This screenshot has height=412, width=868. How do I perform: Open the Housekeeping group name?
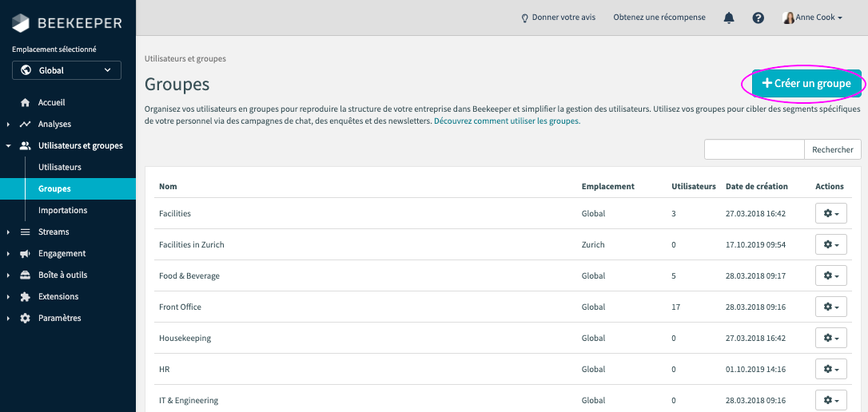[185, 338]
